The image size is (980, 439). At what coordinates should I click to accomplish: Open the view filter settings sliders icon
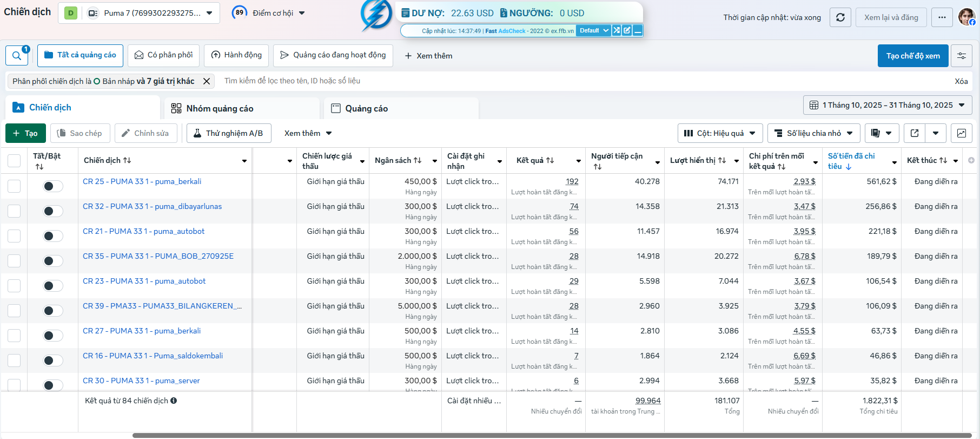[962, 56]
